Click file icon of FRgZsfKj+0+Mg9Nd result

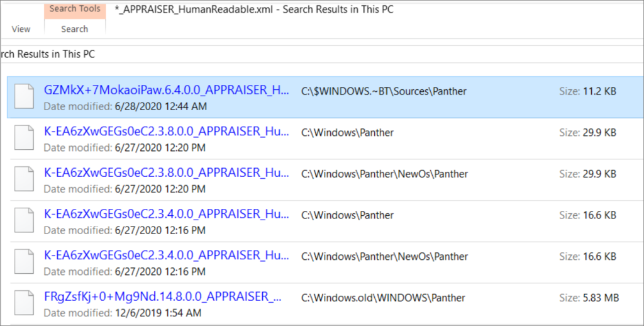click(x=23, y=304)
